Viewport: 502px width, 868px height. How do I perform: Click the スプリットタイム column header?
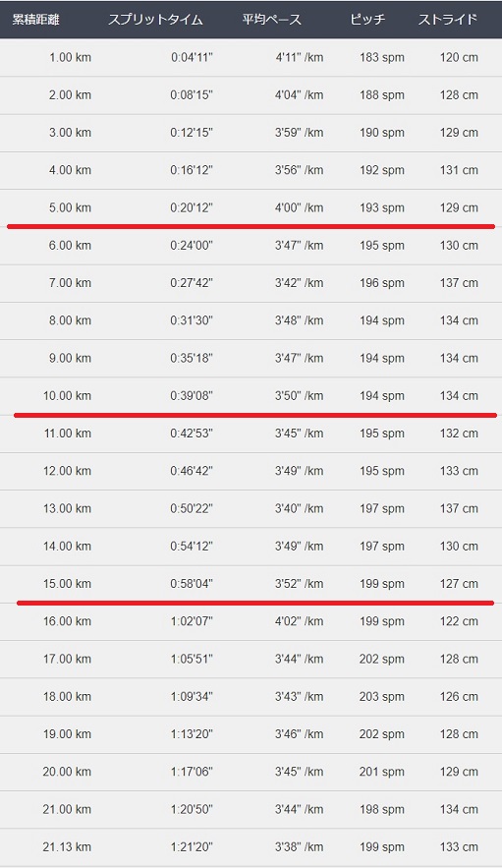coord(155,20)
